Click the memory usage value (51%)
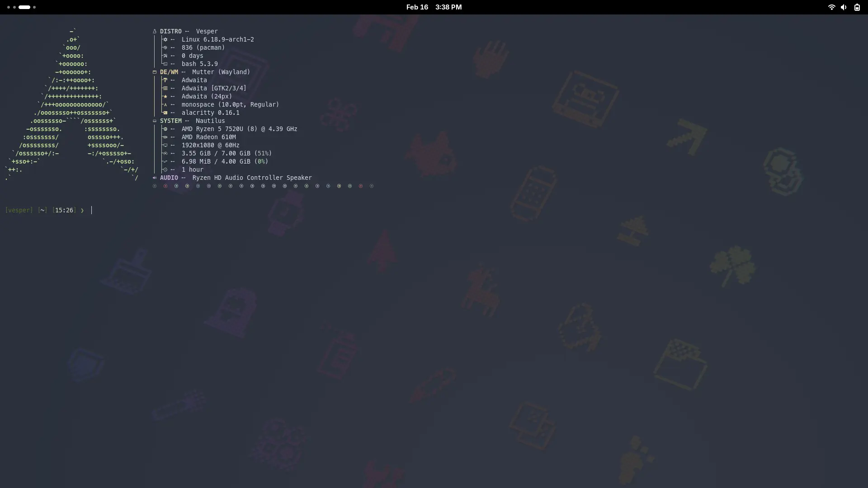 pyautogui.click(x=263, y=154)
